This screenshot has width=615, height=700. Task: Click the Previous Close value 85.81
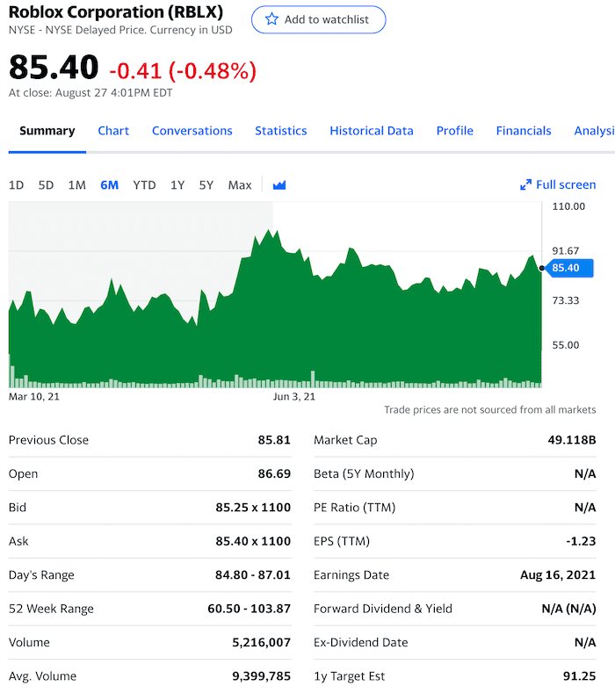(274, 440)
